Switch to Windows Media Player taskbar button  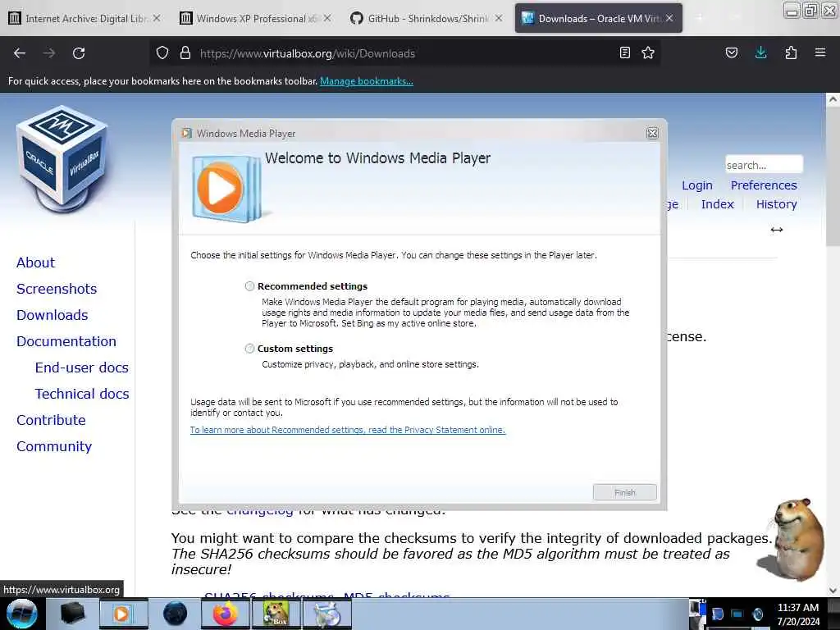pyautogui.click(x=123, y=614)
